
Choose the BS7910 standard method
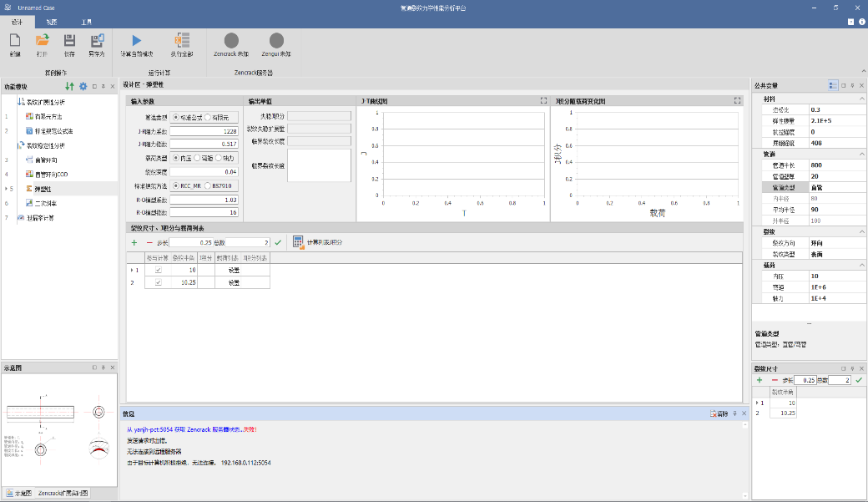point(208,185)
